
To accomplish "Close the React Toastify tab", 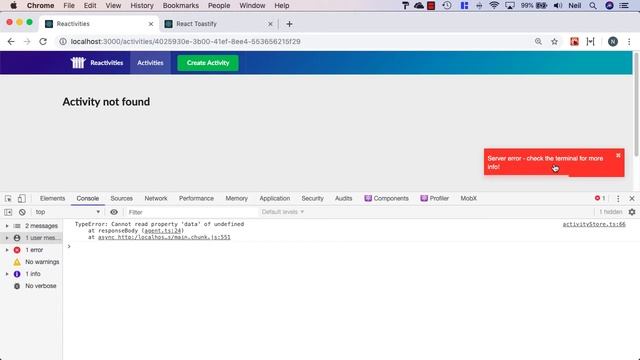I will 270,24.
